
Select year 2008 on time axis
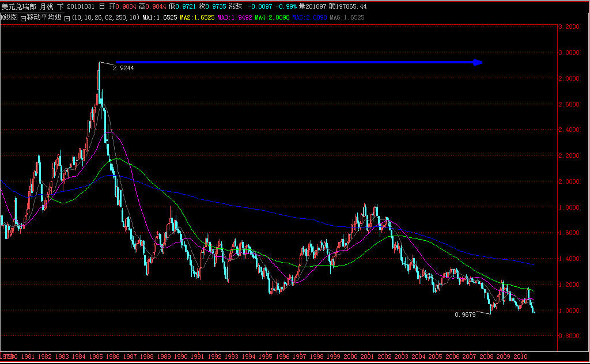click(486, 357)
